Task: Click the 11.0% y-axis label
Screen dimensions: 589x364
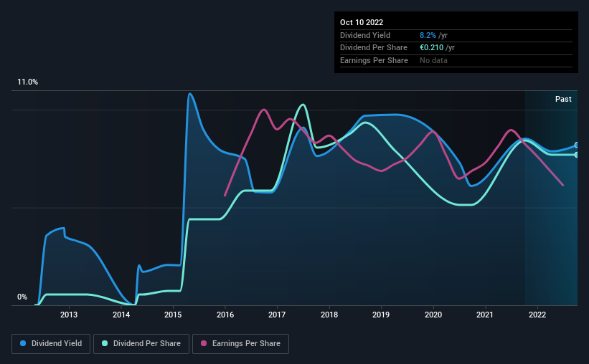Action: pos(27,82)
